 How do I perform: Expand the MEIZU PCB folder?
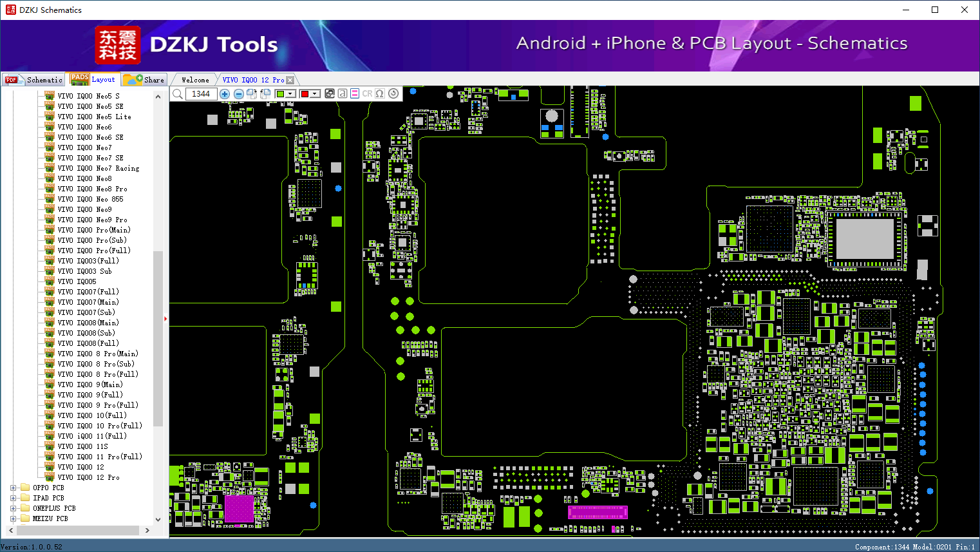[x=13, y=519]
